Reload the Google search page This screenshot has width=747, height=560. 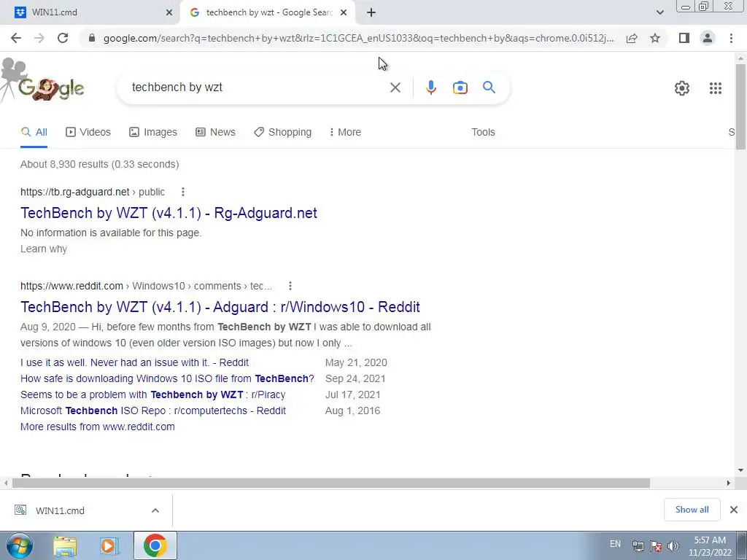point(63,38)
